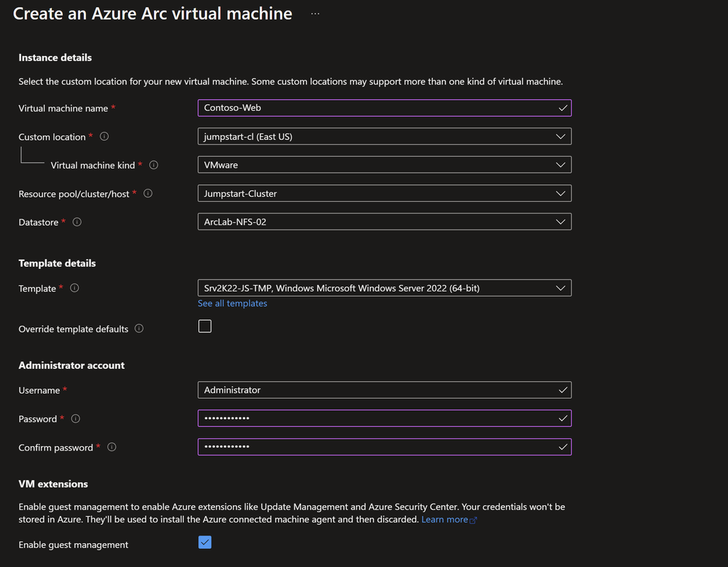Show info tooltip for Confirm password

[x=112, y=447]
